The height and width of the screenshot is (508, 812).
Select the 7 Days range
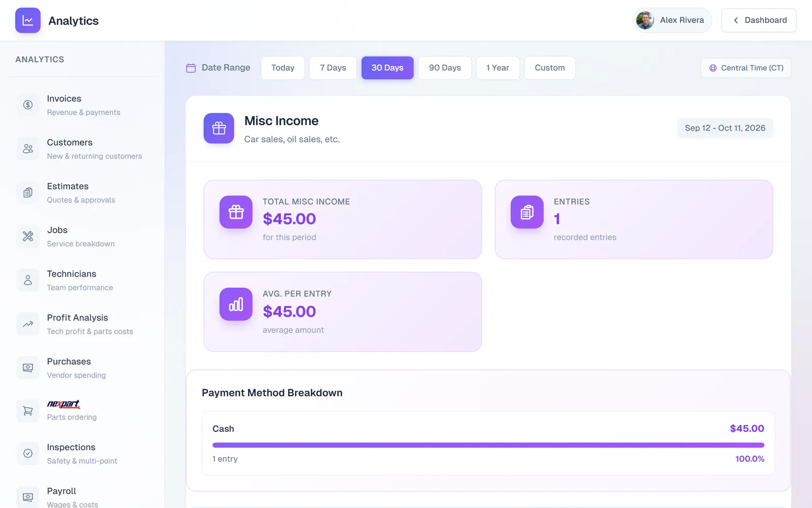(x=333, y=68)
